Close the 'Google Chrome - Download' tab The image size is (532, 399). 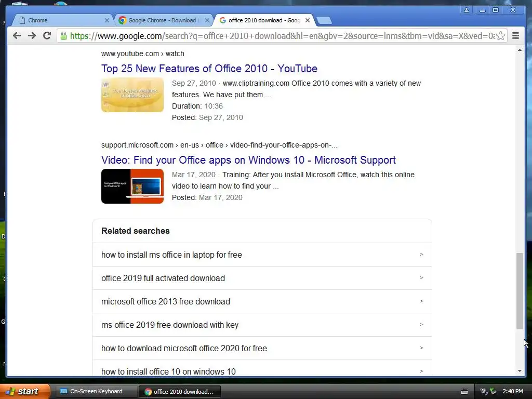pyautogui.click(x=207, y=20)
